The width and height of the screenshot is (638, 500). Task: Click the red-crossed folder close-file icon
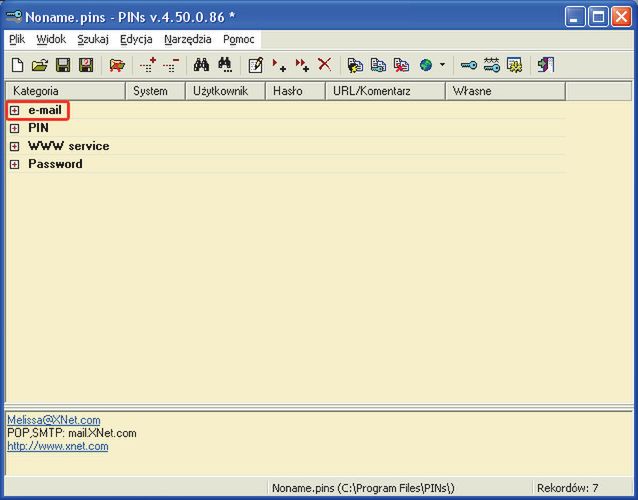coord(117,65)
